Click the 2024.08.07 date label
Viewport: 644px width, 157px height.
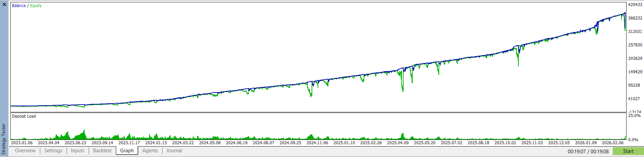(x=264, y=143)
